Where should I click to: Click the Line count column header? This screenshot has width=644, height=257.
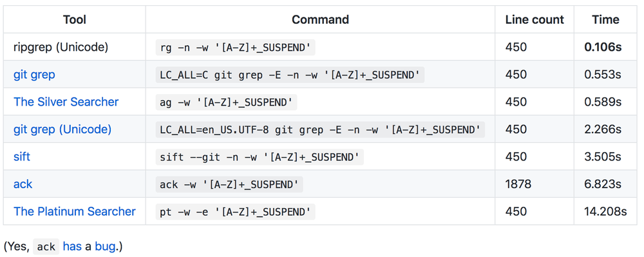click(535, 19)
